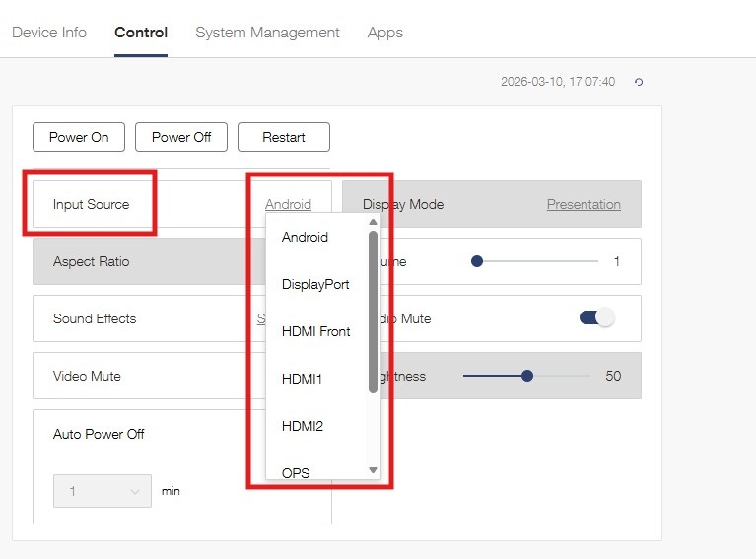
Task: Open the System Management tab
Action: (267, 33)
